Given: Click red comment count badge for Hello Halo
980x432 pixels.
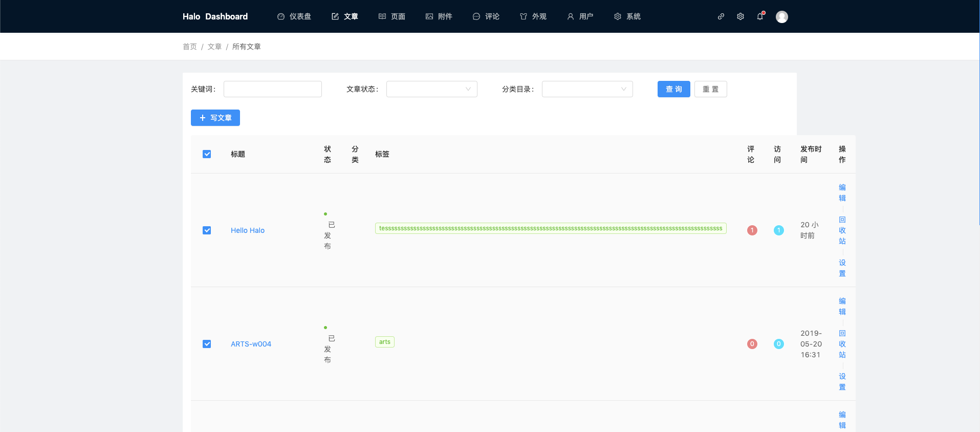Looking at the screenshot, I should [x=752, y=230].
